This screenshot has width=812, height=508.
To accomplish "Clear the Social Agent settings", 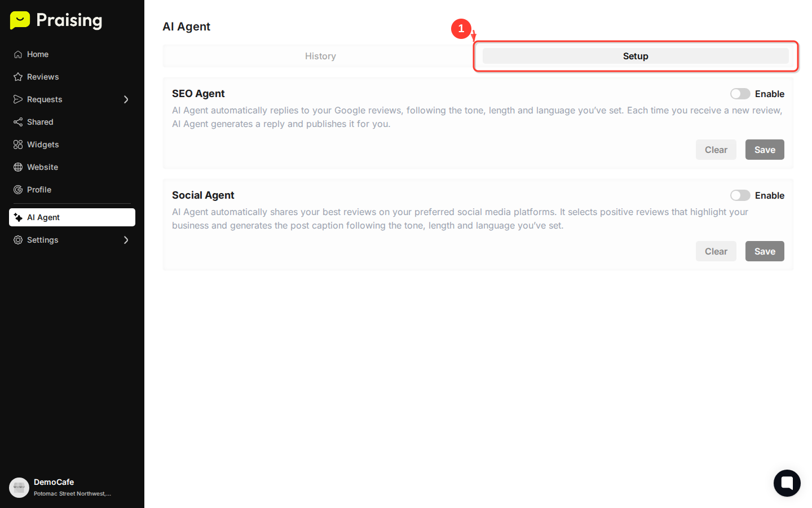I will click(716, 251).
